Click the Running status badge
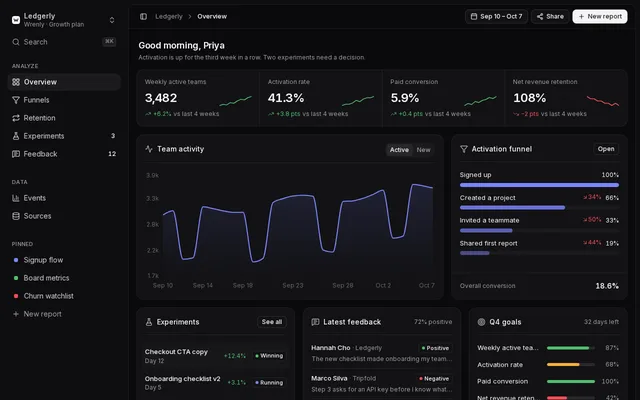This screenshot has height=400, width=640. click(x=269, y=383)
